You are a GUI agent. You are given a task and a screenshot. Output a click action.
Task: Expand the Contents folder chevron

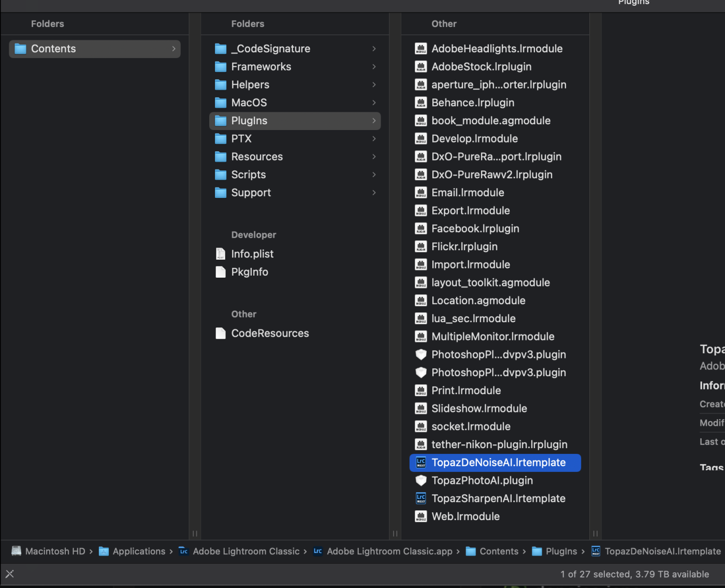click(173, 49)
